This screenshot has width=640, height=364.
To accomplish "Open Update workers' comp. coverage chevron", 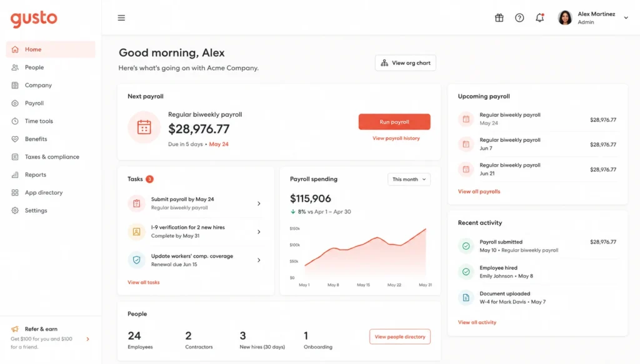I will 259,260.
